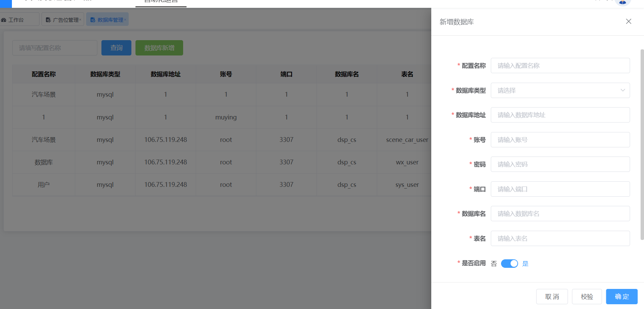This screenshot has height=309, width=644.
Task: Click the 配置名称 column header
Action: pos(44,74)
